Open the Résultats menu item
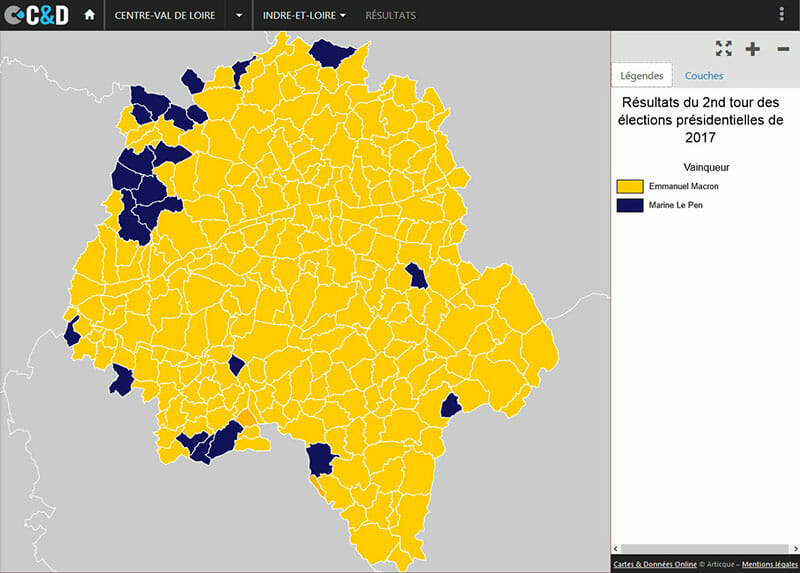Screen dimensions: 800x573 [x=390, y=15]
